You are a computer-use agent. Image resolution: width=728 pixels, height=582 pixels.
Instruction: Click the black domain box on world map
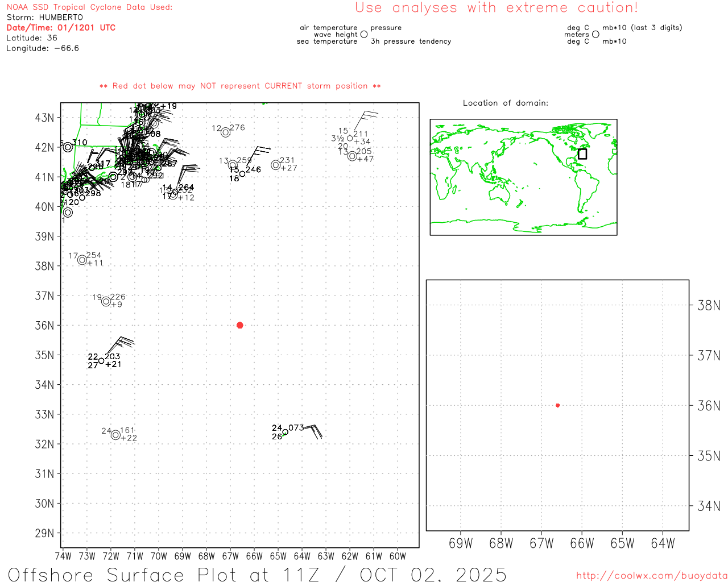[582, 154]
